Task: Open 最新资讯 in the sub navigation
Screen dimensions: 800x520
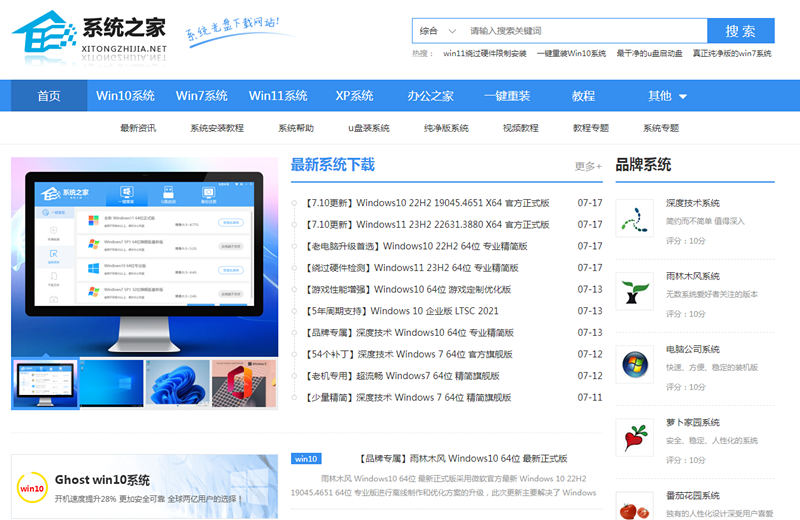Action: [138, 128]
